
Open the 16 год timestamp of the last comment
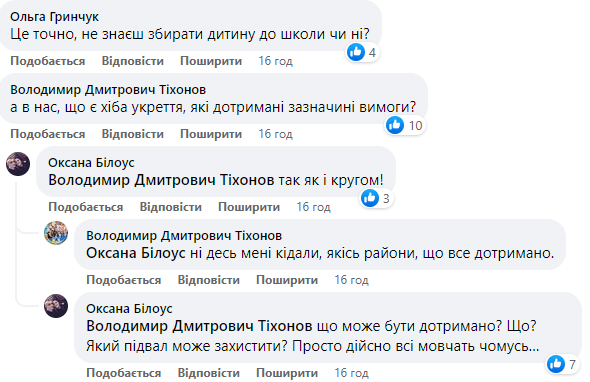[351, 373]
